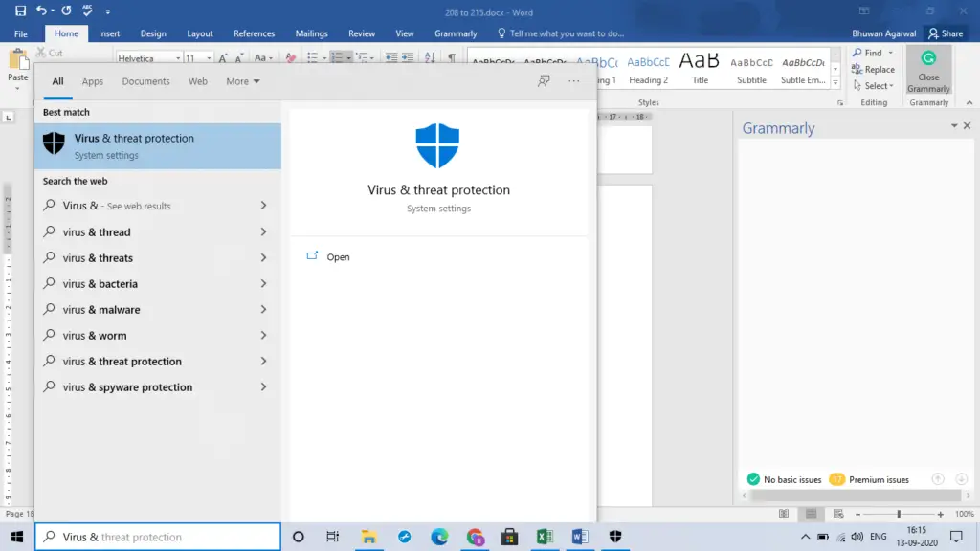Switch to Excel on the taskbar
The height and width of the screenshot is (551, 980).
(545, 537)
